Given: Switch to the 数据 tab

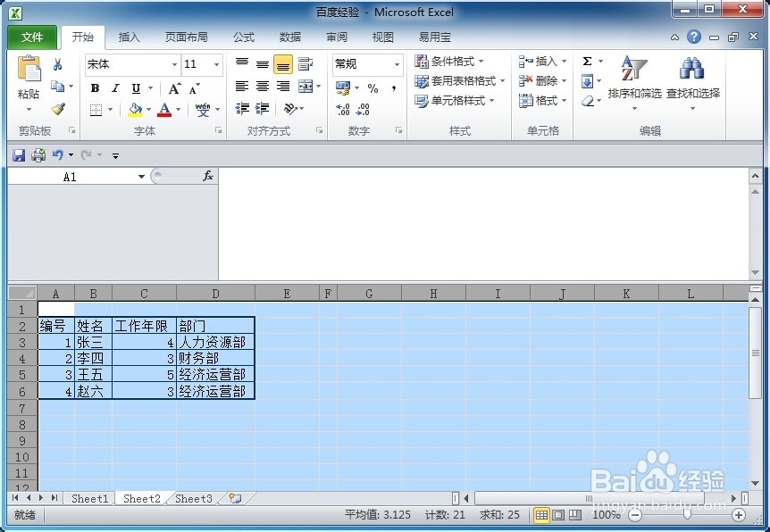Looking at the screenshot, I should point(289,37).
